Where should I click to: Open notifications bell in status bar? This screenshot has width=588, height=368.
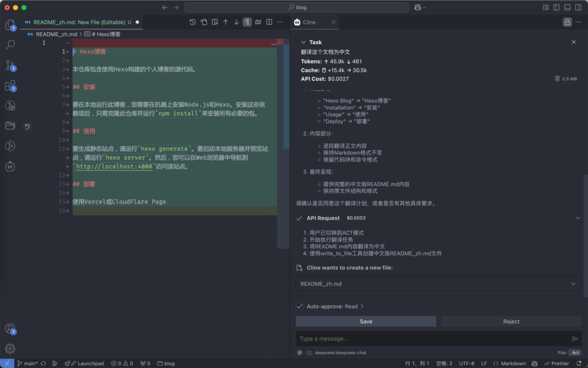tap(579, 363)
